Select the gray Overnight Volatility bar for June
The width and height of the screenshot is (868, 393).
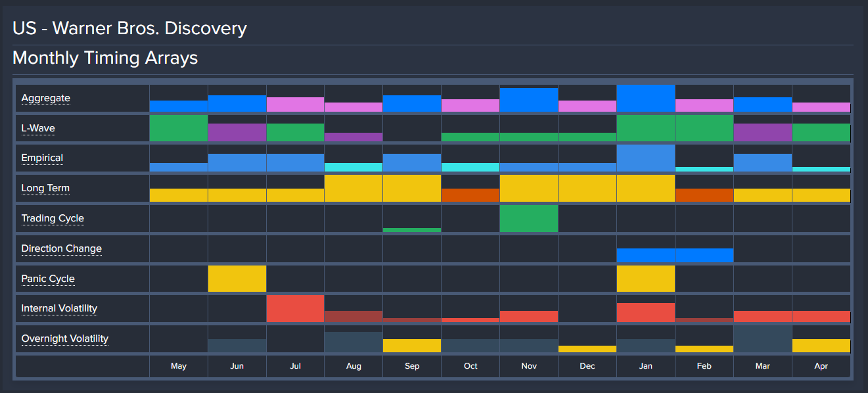click(237, 346)
